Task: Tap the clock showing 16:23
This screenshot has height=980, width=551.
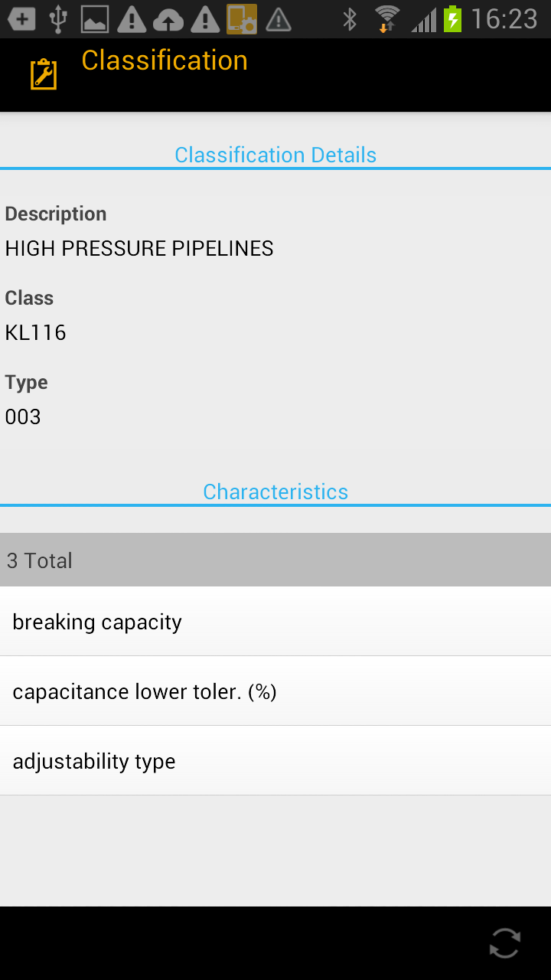Action: [x=504, y=19]
